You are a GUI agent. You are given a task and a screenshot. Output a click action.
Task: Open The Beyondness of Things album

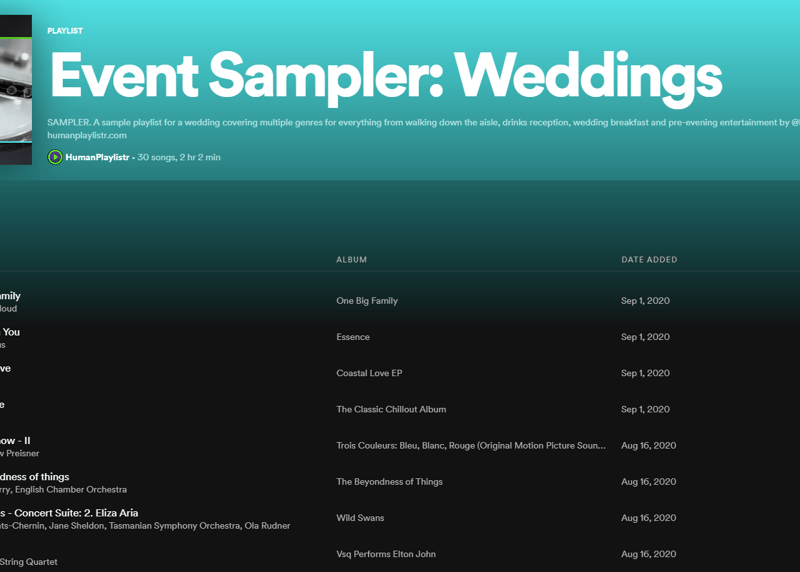click(389, 482)
